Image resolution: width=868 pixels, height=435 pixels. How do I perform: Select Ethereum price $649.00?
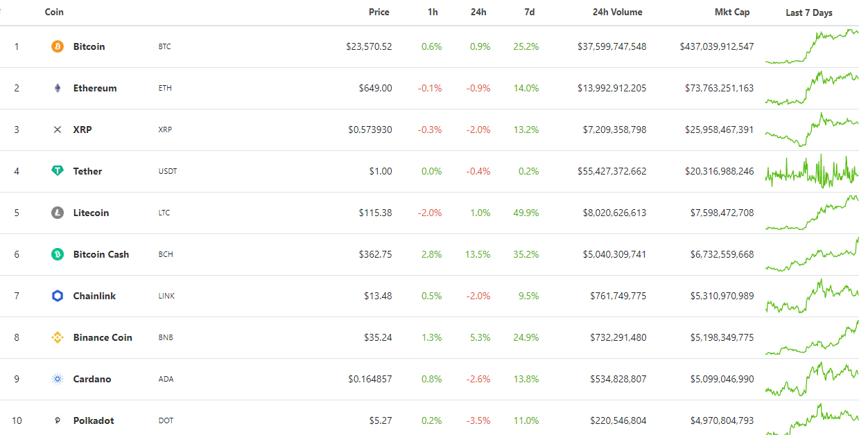point(375,88)
